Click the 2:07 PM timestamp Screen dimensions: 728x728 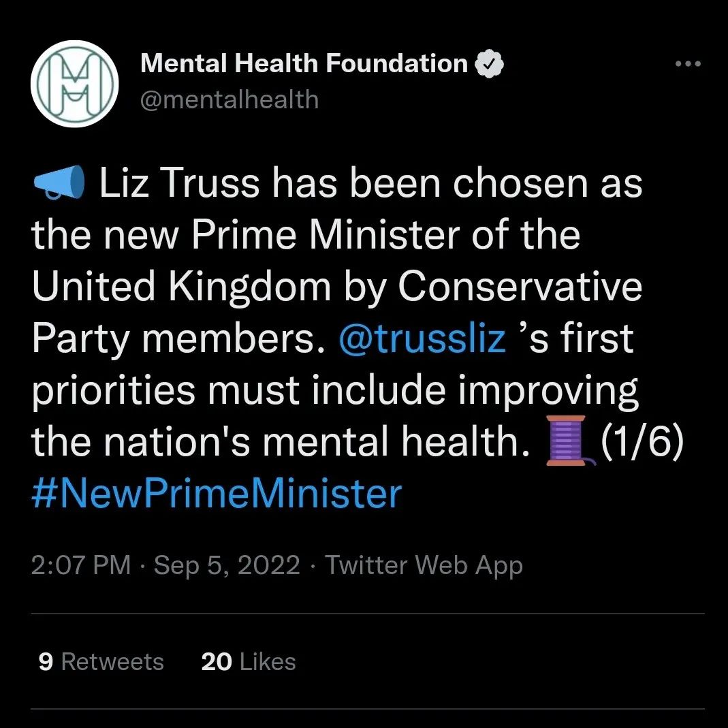(81, 565)
